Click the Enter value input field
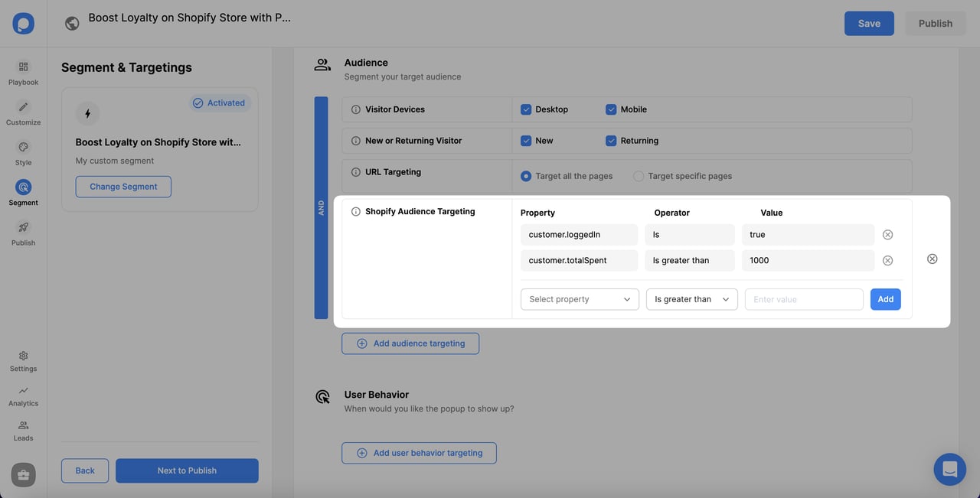This screenshot has width=980, height=498. coord(804,299)
